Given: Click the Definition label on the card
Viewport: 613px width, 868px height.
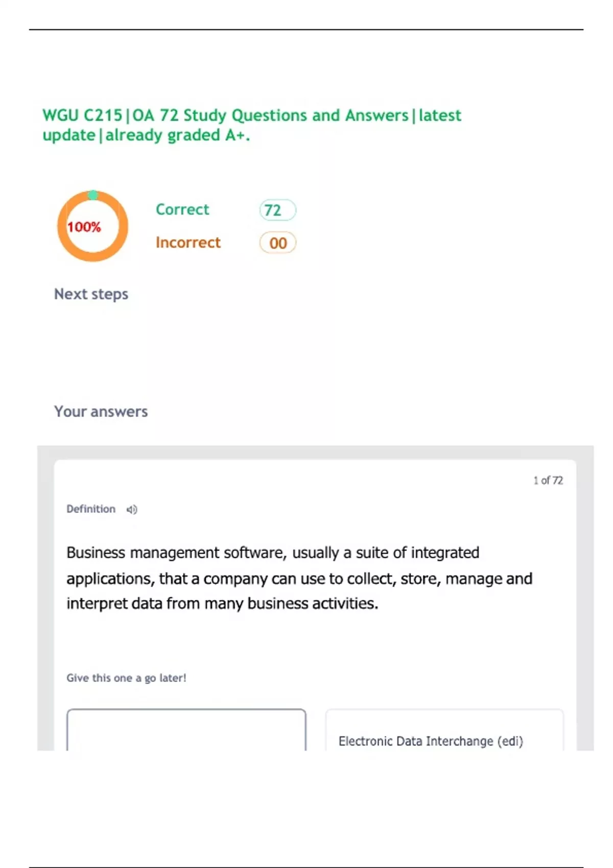Looking at the screenshot, I should [x=91, y=509].
